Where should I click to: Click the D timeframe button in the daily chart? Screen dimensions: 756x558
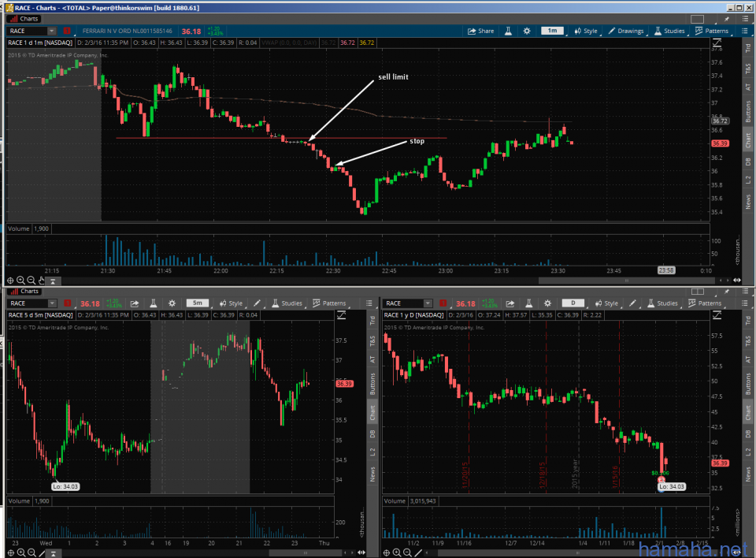pos(573,303)
